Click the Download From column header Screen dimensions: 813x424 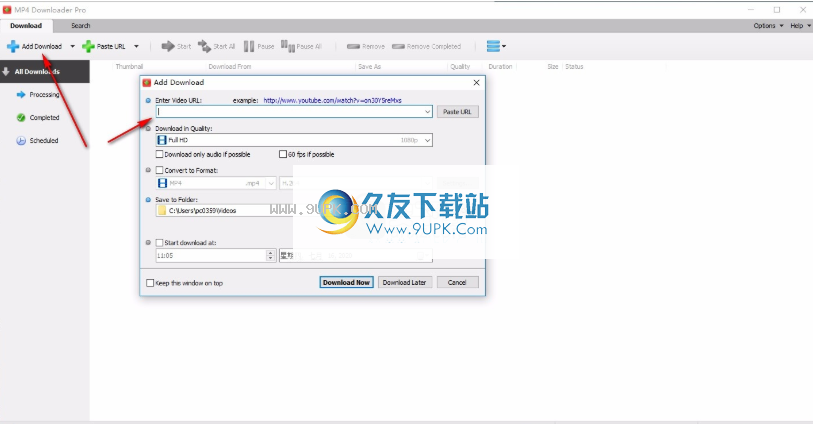230,66
